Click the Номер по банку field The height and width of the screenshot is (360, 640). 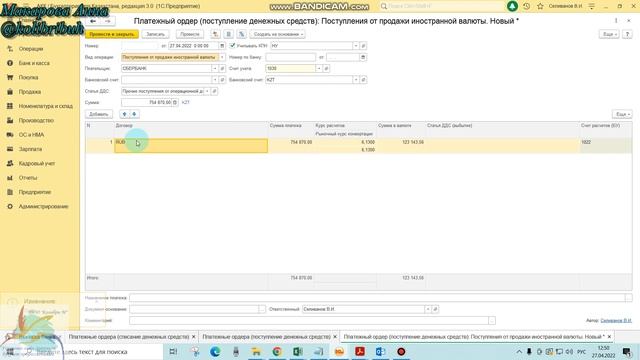point(291,57)
